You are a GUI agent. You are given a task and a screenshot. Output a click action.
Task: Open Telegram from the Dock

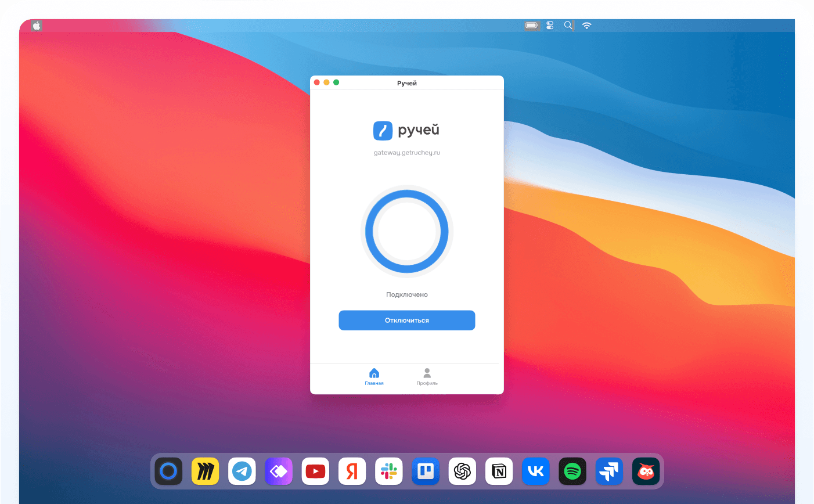point(242,471)
